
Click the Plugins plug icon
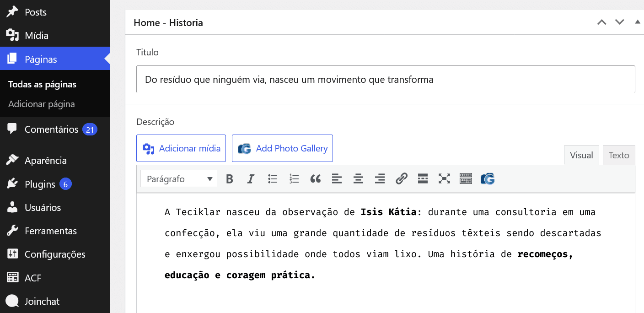pyautogui.click(x=12, y=184)
